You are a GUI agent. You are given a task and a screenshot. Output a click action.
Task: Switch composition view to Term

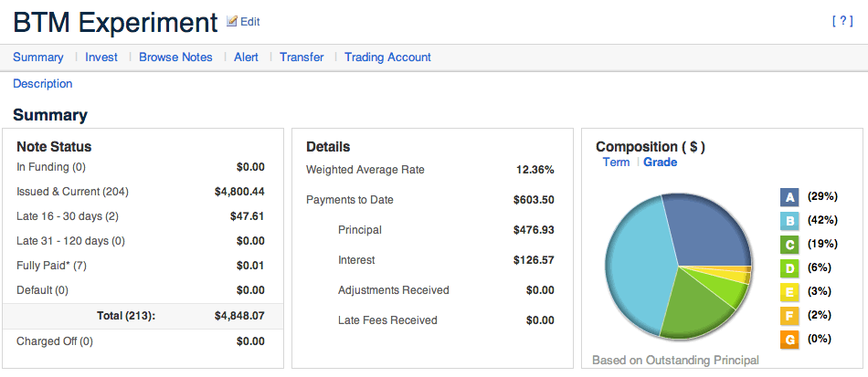coord(616,162)
